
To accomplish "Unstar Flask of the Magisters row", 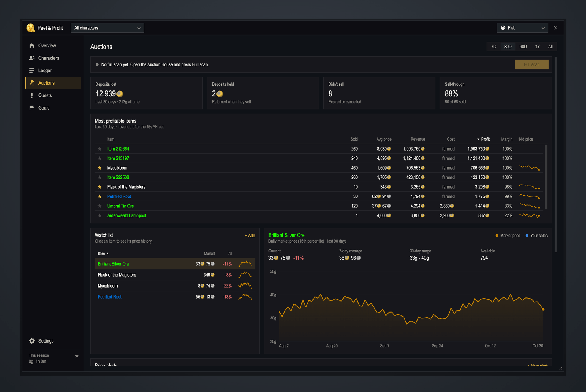I will tap(100, 187).
